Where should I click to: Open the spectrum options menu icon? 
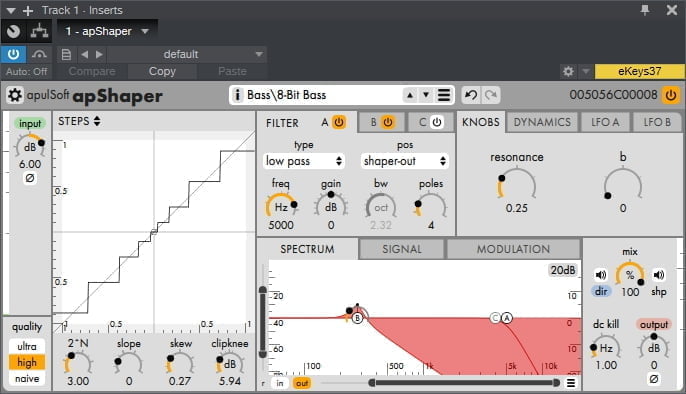click(x=570, y=383)
